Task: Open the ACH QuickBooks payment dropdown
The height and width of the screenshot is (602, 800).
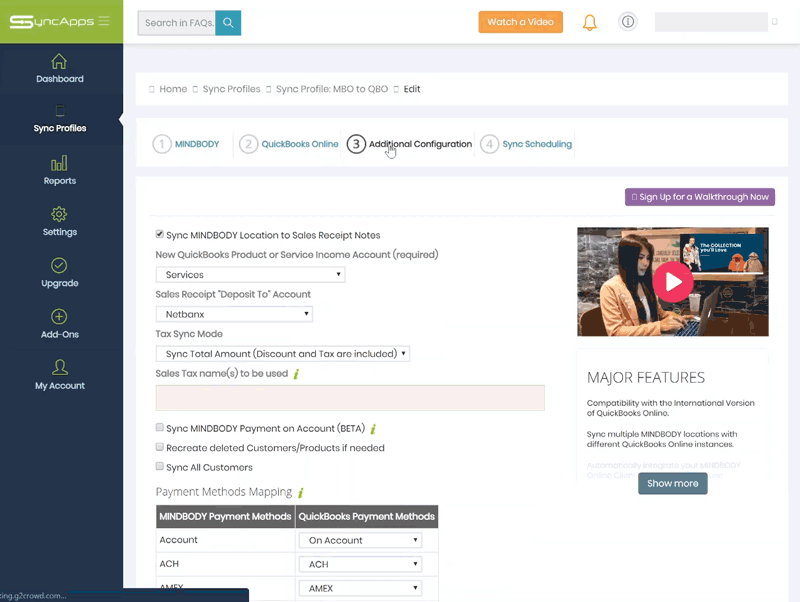Action: tap(360, 564)
